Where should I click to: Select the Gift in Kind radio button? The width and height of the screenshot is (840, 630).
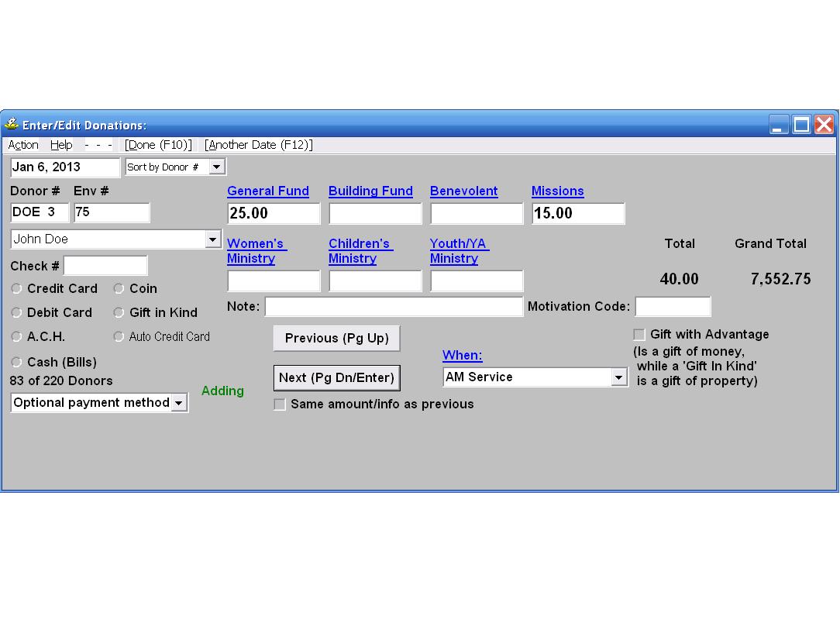point(119,312)
